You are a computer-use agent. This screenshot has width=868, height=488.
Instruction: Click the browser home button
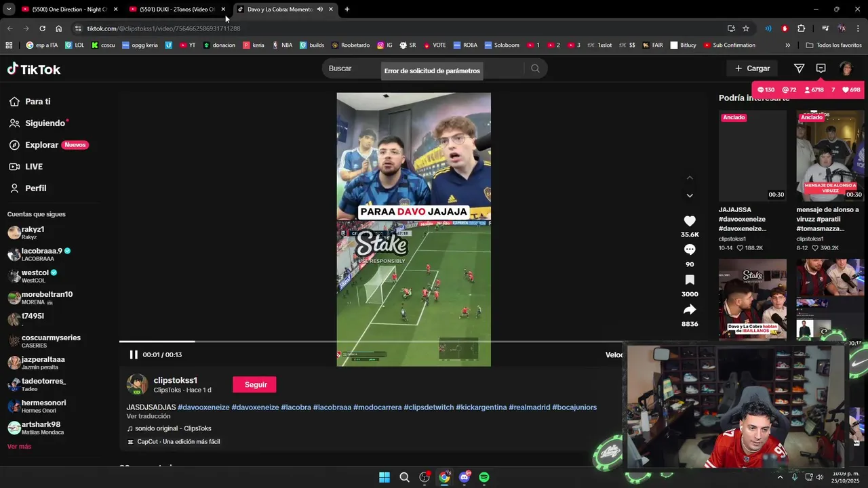pos(58,28)
